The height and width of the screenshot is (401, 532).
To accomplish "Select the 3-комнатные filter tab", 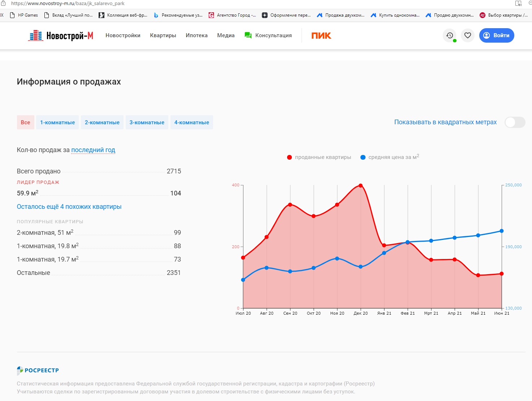I will [147, 122].
